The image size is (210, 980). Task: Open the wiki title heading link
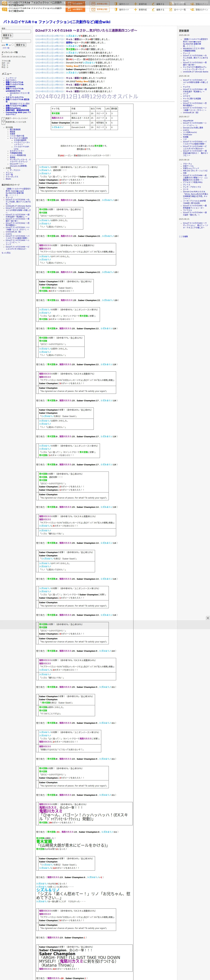57,22
